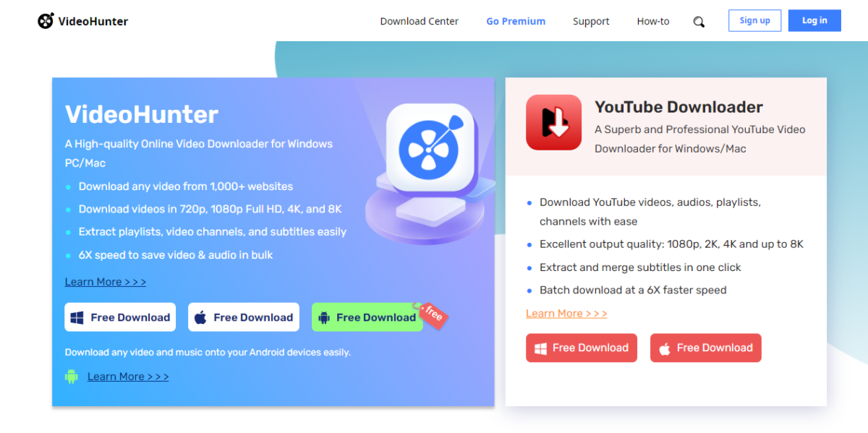Click "Extract playlists, video channels, and subtitles easily"
Image resolution: width=868 pixels, height=433 pixels.
coord(213,232)
